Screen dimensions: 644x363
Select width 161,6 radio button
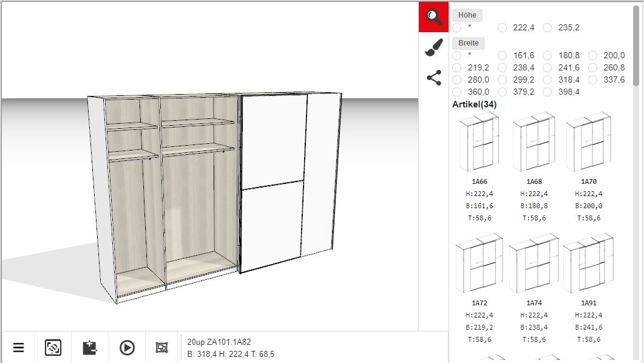(502, 55)
